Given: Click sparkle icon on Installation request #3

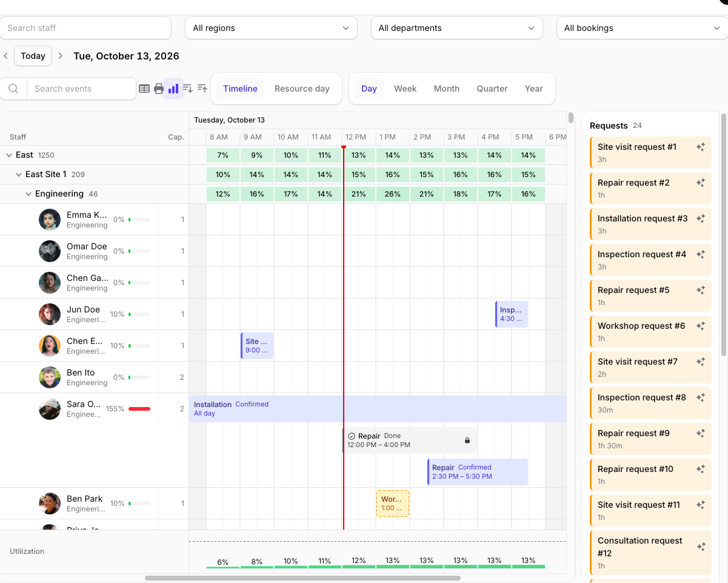Looking at the screenshot, I should pyautogui.click(x=701, y=218).
